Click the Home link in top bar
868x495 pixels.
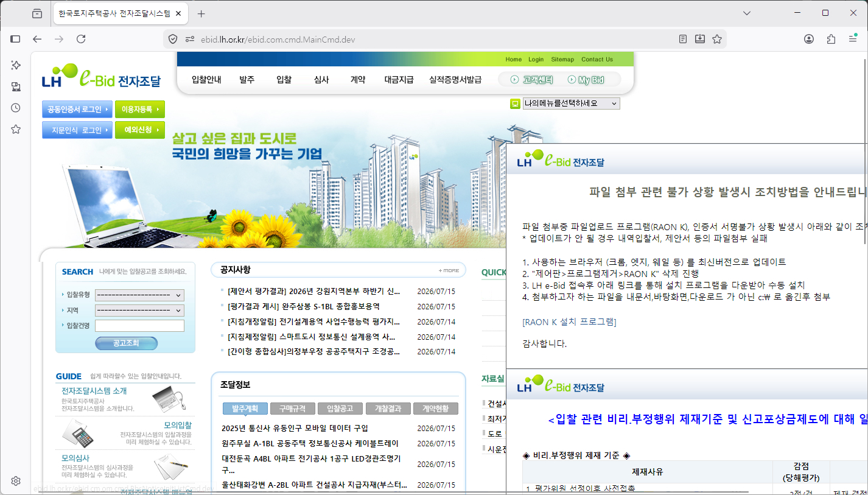point(514,60)
